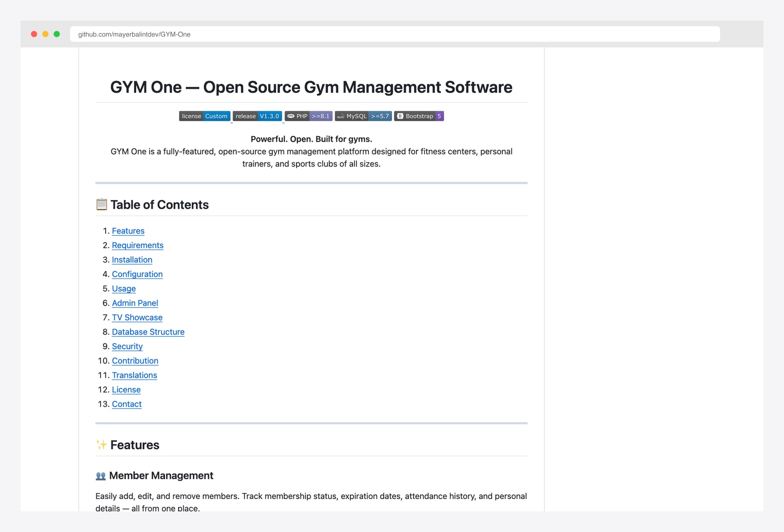This screenshot has width=784, height=532.
Task: Click the sparkles emoji beside Features heading
Action: (x=102, y=444)
